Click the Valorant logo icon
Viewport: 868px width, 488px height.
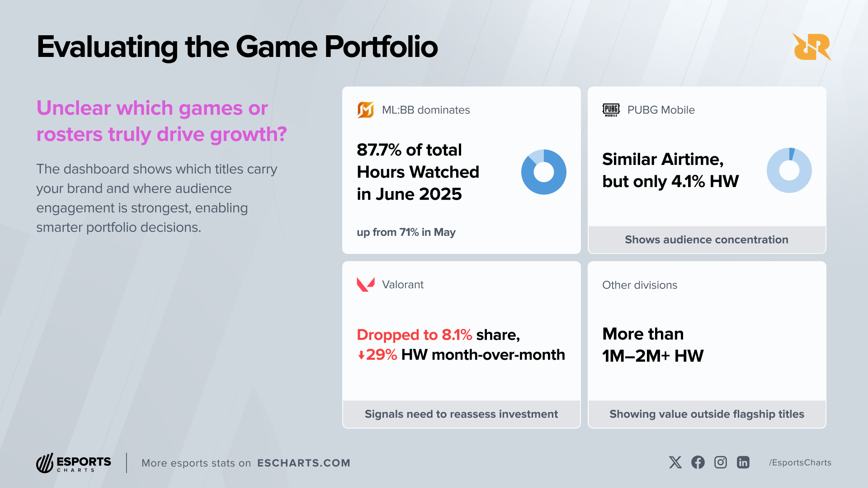[x=365, y=285]
